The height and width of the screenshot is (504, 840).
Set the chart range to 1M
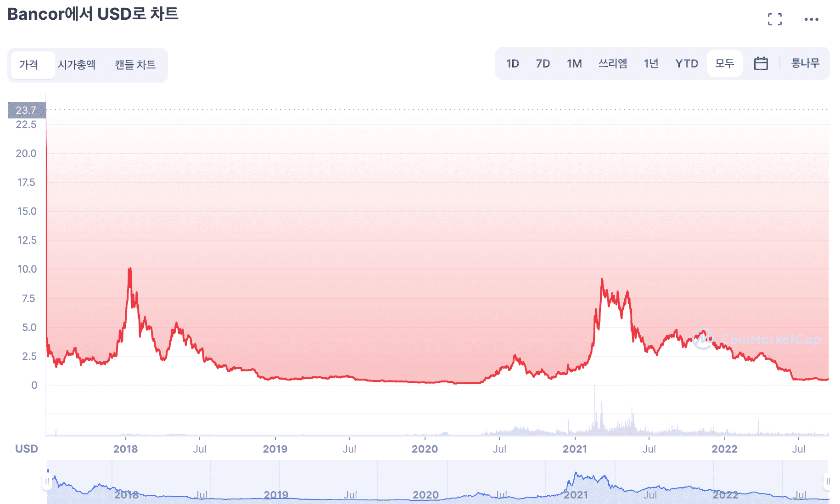[574, 63]
